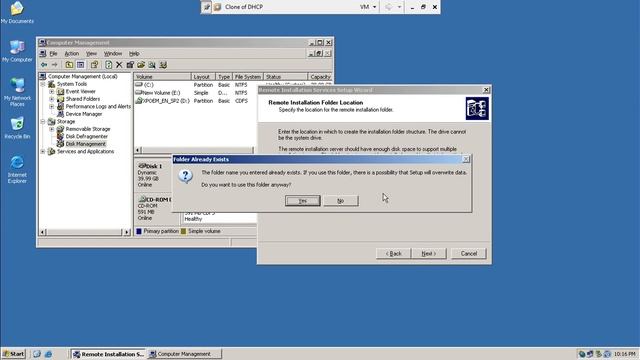Click console tree scrollbar left arrow

42,232
